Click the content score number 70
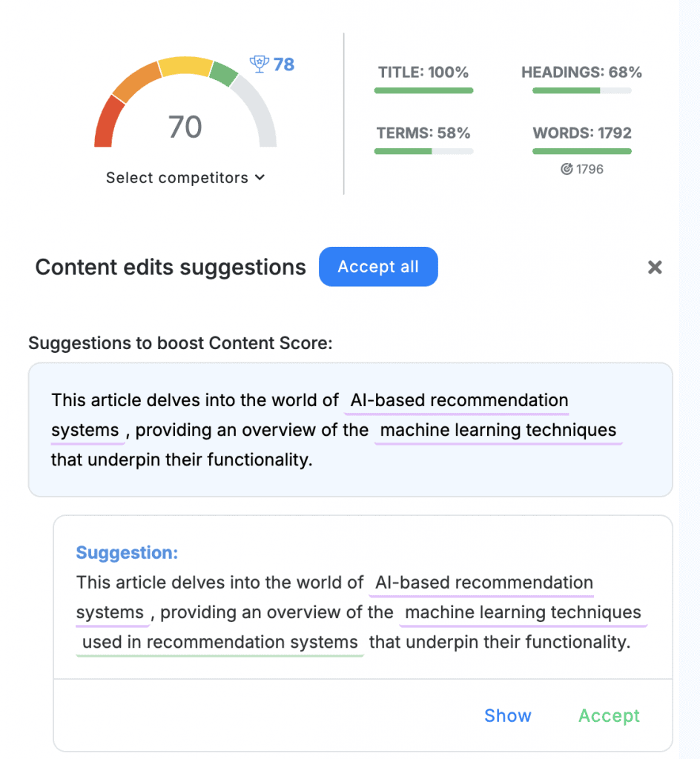Viewport: 700px width, 759px height. tap(185, 127)
